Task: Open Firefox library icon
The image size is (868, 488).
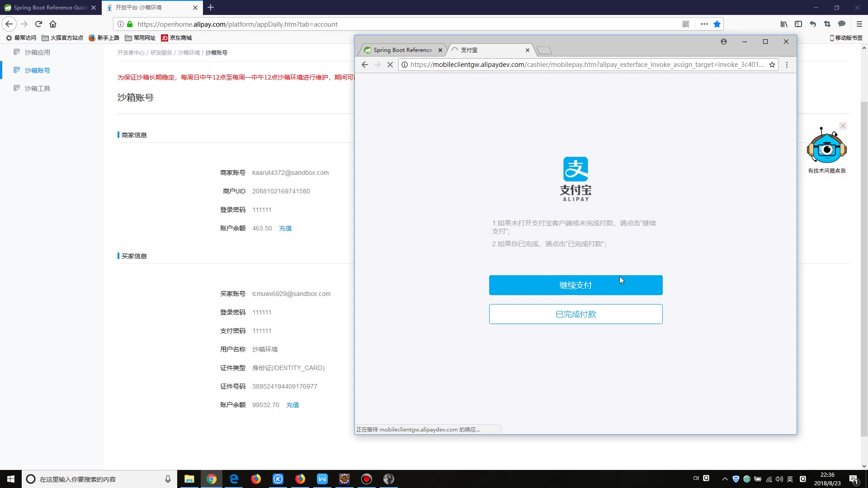Action: tap(784, 24)
